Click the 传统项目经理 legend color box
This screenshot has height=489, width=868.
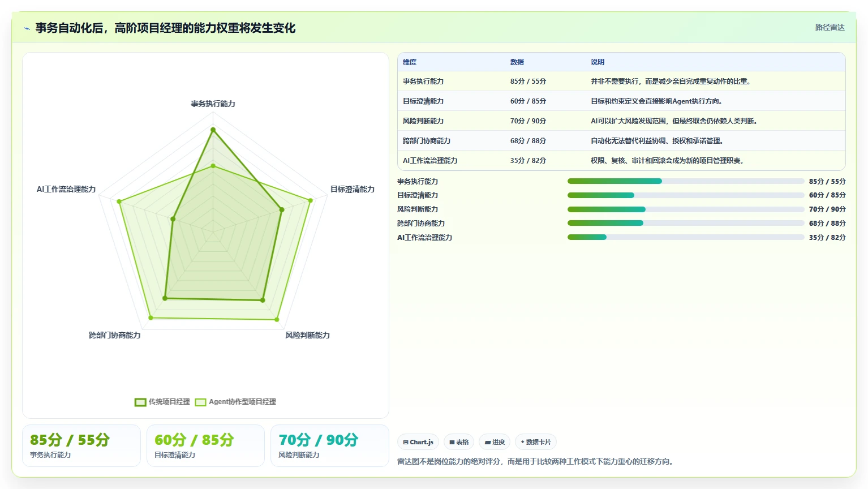(x=140, y=402)
